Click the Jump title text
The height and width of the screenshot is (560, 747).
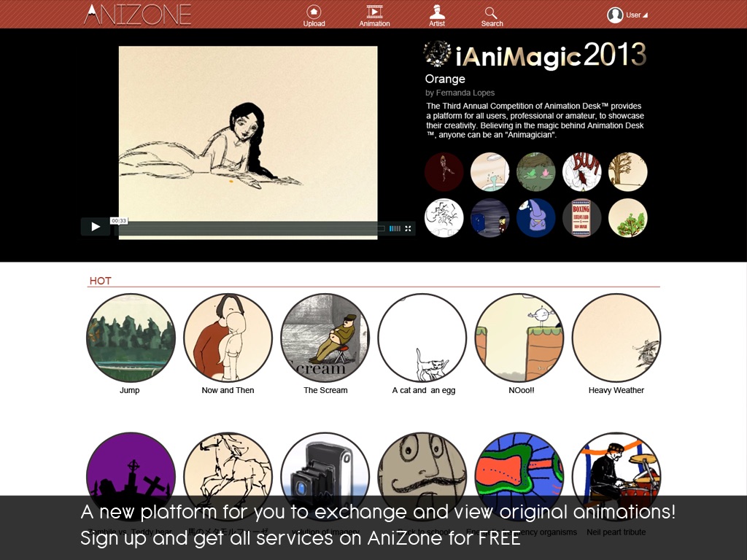130,391
